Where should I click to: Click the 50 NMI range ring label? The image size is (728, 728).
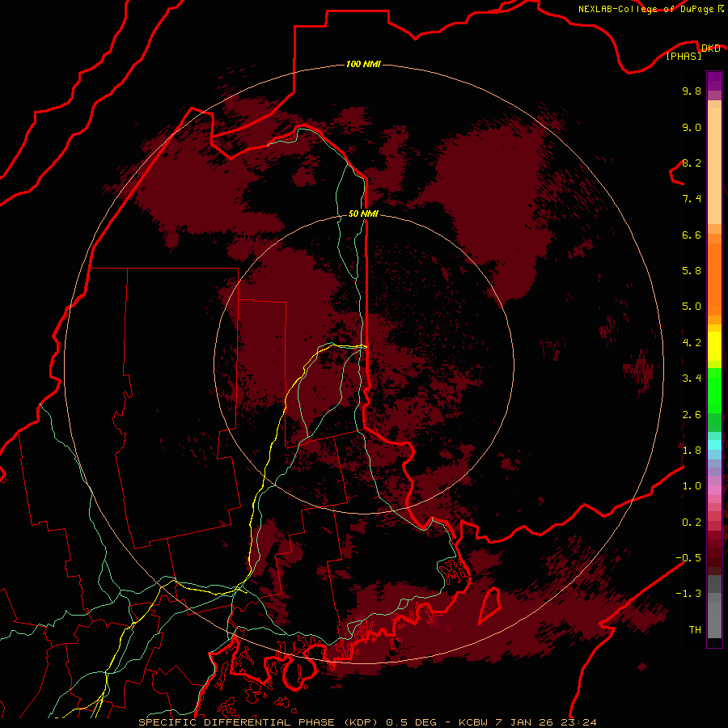coord(363,214)
